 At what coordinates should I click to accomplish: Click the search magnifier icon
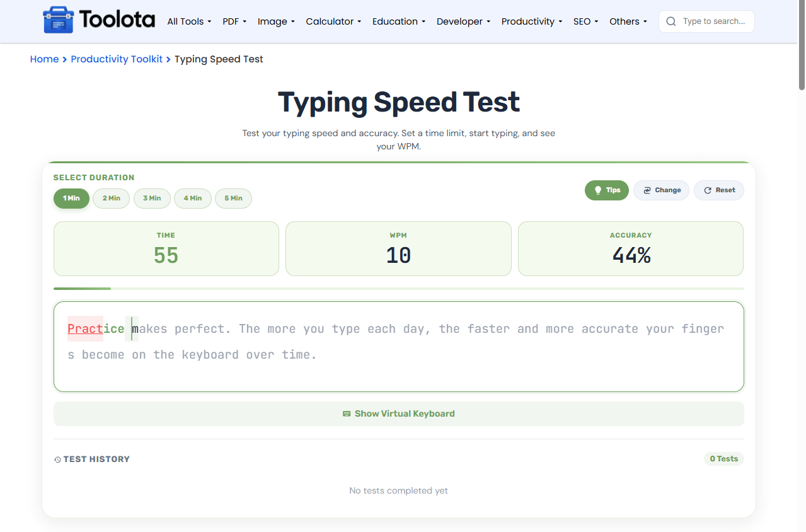pyautogui.click(x=671, y=21)
